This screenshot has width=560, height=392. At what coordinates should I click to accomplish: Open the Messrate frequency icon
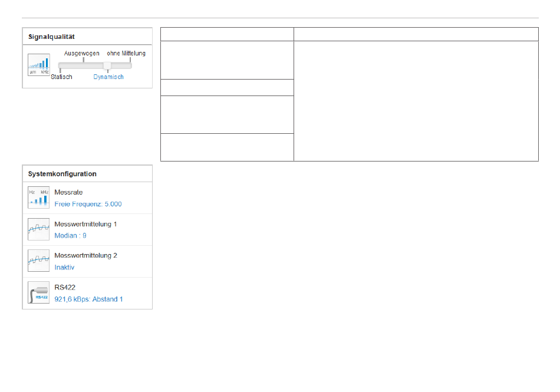(38, 197)
